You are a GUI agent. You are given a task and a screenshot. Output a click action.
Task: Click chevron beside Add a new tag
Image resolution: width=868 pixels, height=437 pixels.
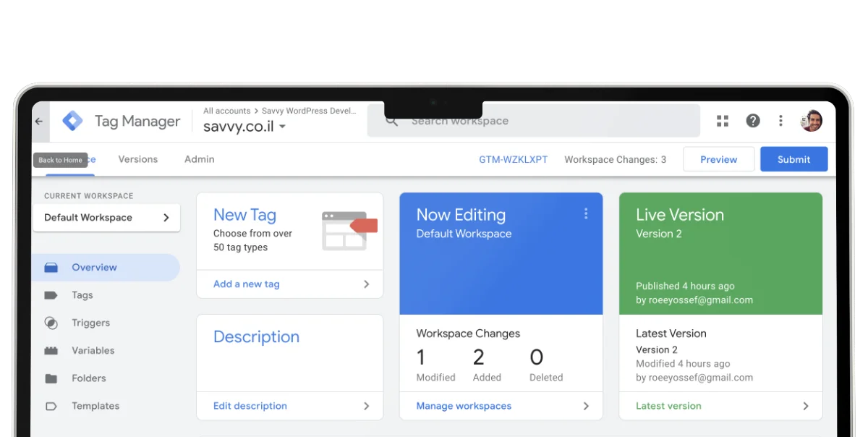[x=366, y=284]
